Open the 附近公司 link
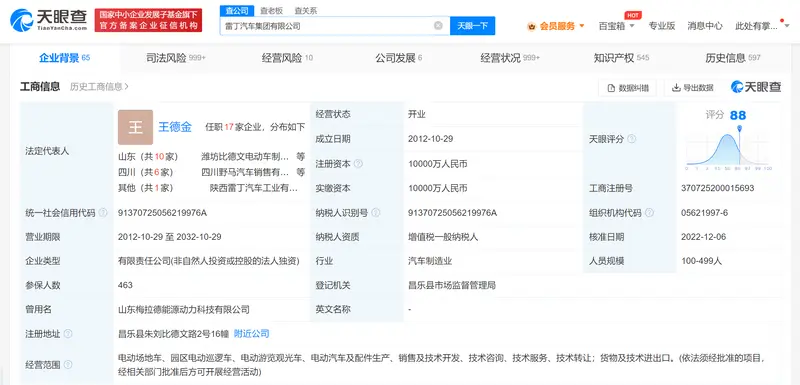 click(252, 333)
